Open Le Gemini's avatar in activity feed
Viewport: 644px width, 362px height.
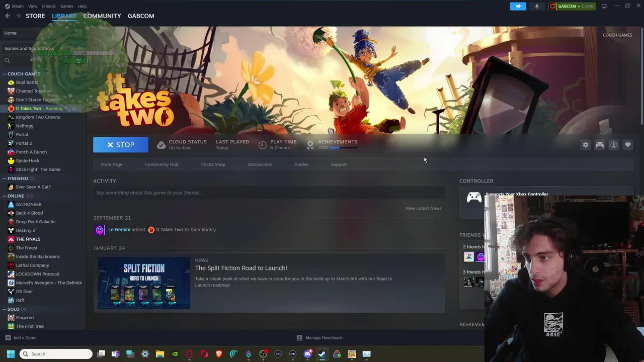pos(100,230)
